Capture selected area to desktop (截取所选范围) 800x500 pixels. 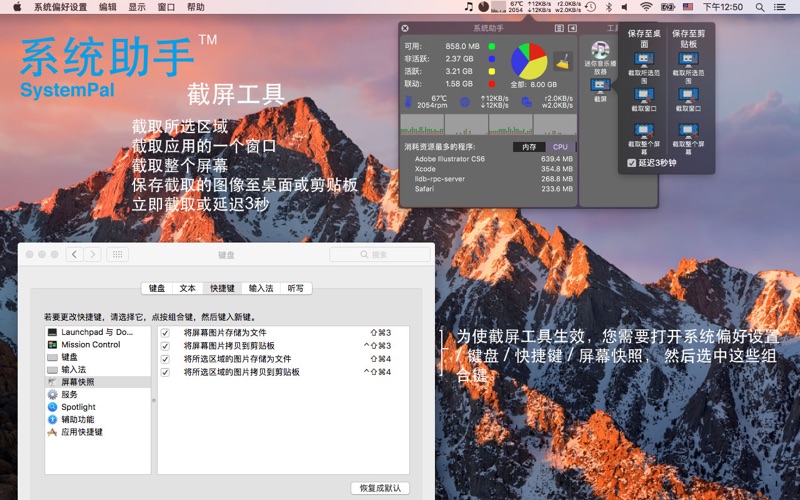pos(644,60)
